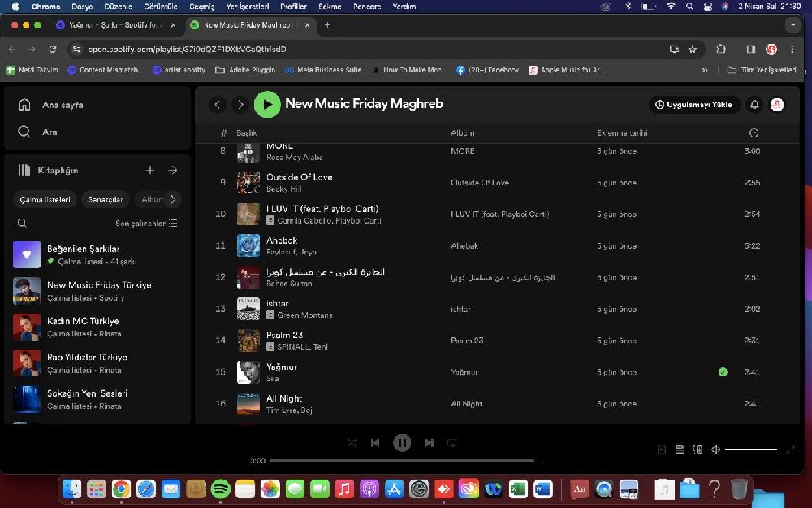Skip to the next track
The height and width of the screenshot is (508, 812).
pos(429,443)
